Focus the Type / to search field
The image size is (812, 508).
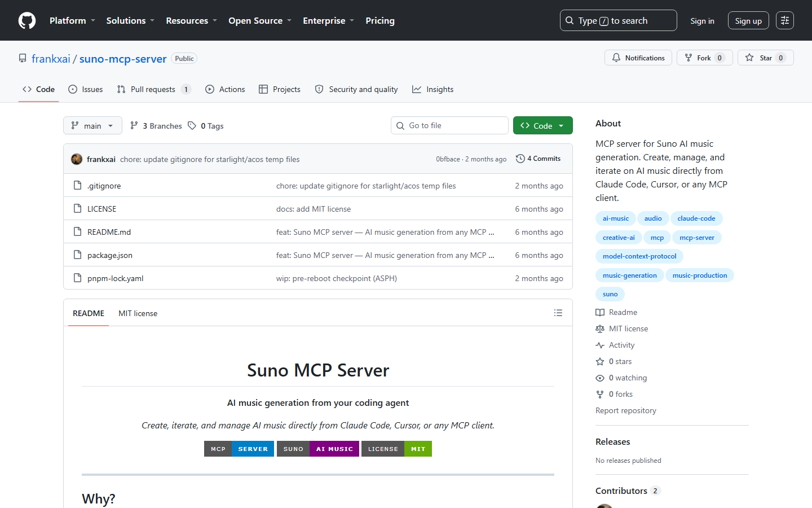point(618,20)
